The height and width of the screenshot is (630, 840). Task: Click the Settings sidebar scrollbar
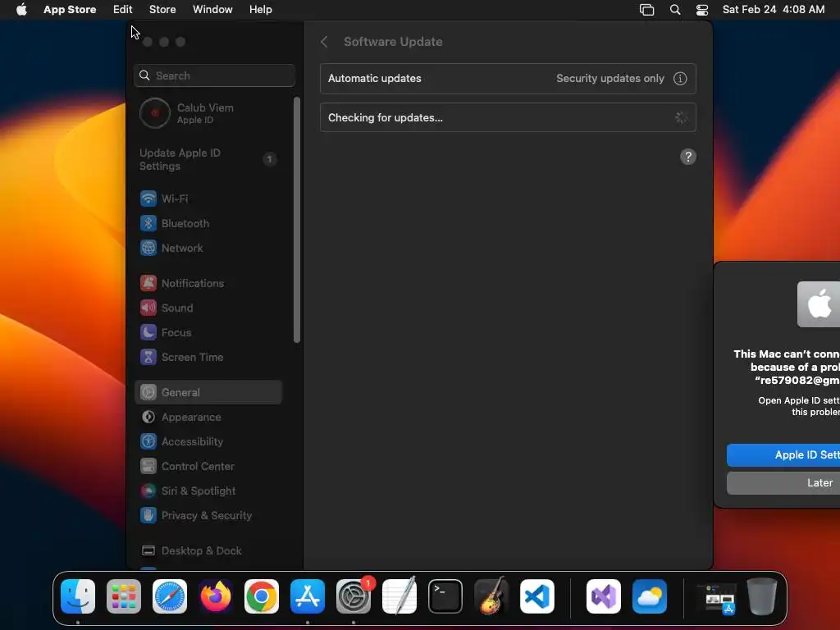pyautogui.click(x=297, y=220)
